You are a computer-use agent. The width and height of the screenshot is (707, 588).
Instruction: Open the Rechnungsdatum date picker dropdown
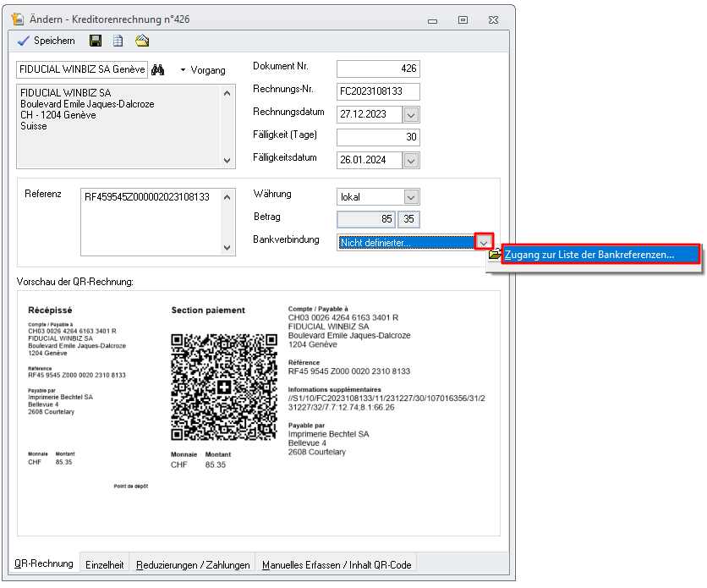click(410, 114)
